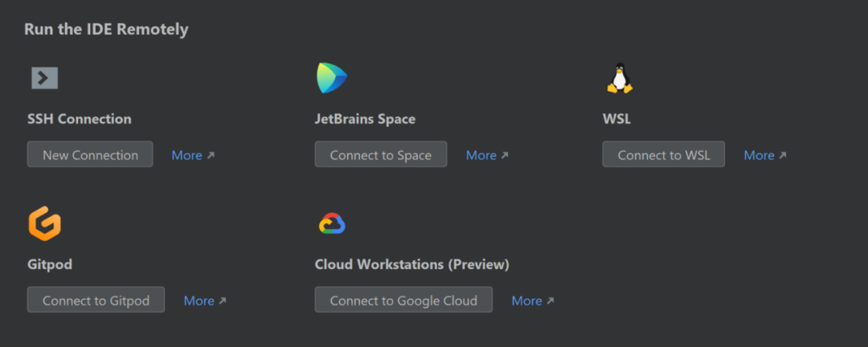Click Connect to WSL button

coord(664,154)
